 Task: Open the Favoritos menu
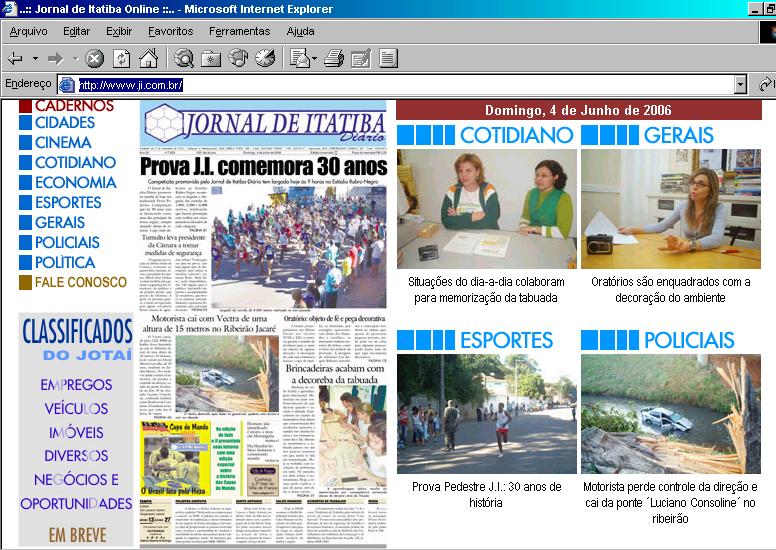(171, 32)
